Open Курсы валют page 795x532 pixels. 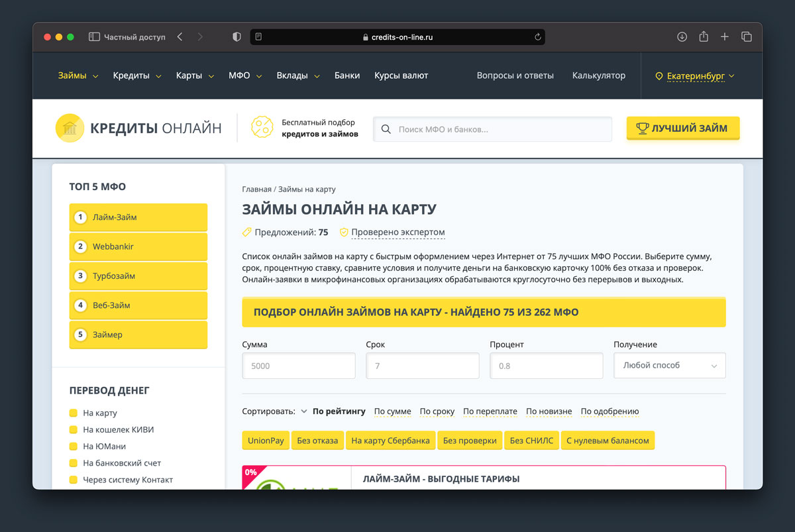401,76
